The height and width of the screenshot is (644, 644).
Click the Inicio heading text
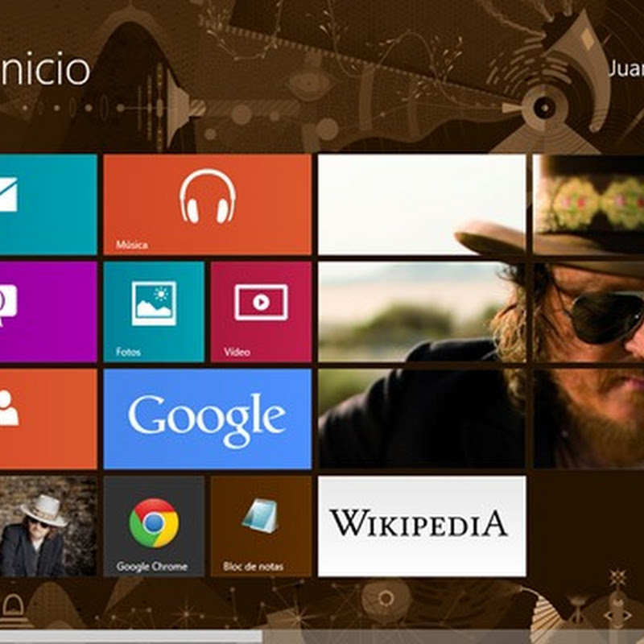click(x=45, y=69)
